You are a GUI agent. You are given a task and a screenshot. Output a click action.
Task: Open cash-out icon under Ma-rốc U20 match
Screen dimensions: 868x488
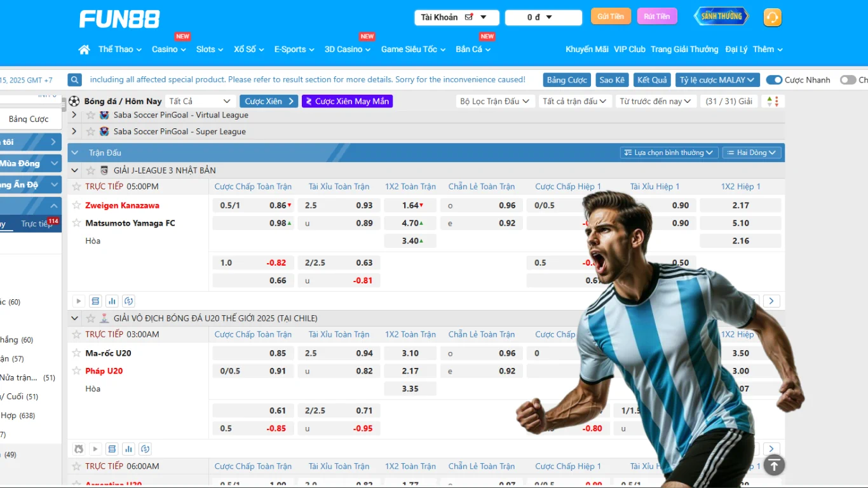pos(145,449)
